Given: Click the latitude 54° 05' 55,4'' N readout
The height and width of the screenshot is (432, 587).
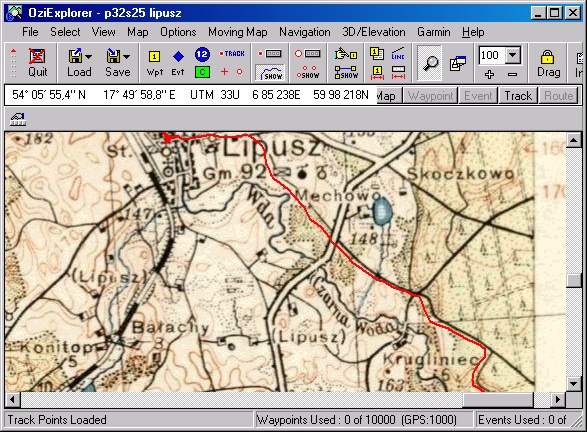Looking at the screenshot, I should 49,95.
